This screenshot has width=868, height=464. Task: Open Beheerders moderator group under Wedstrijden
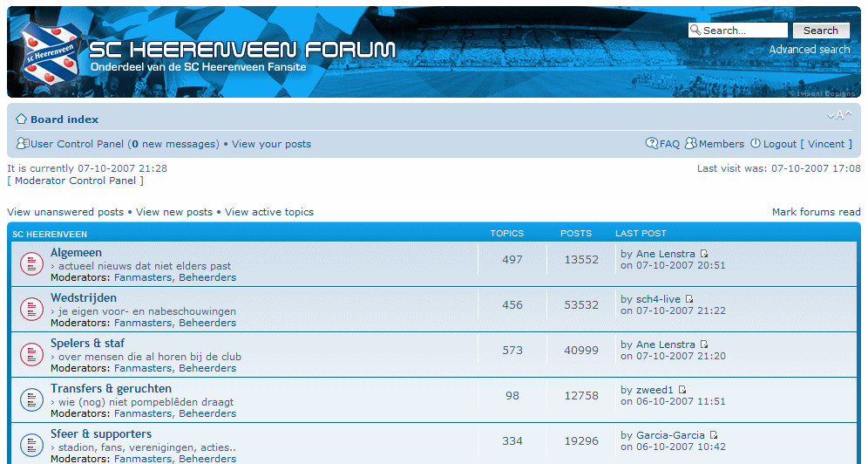[x=207, y=323]
